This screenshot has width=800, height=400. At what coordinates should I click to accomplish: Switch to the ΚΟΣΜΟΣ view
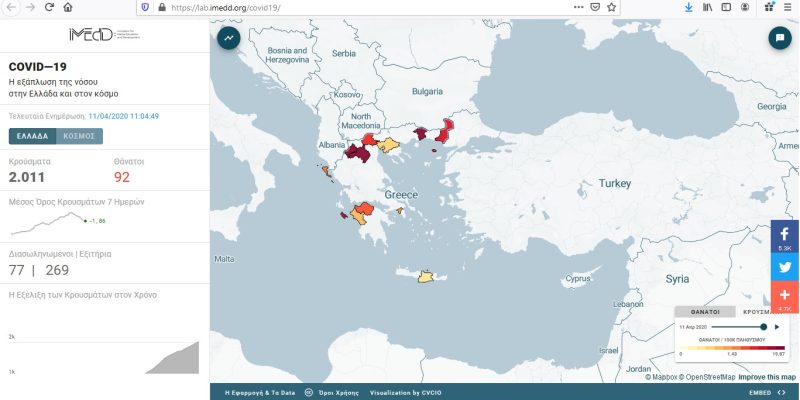[78, 135]
